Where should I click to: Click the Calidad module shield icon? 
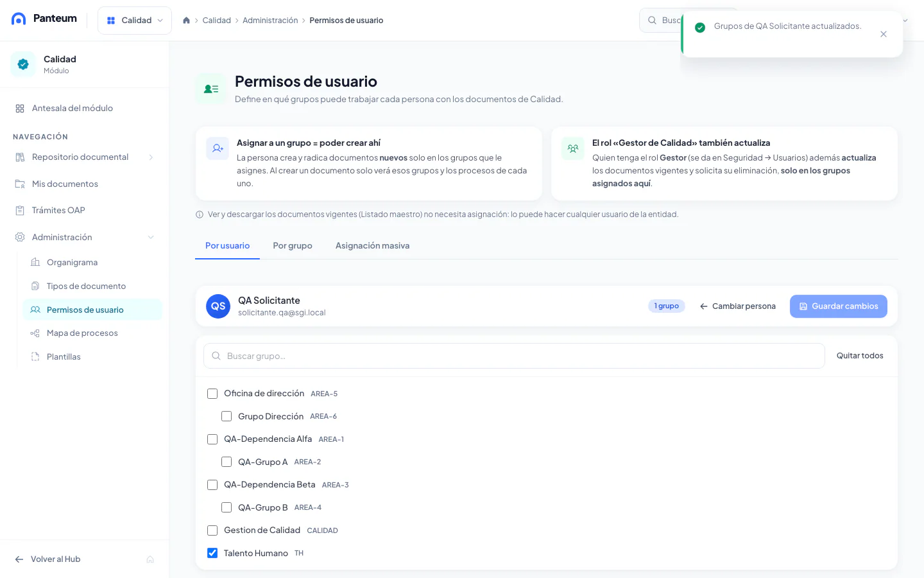click(x=23, y=64)
